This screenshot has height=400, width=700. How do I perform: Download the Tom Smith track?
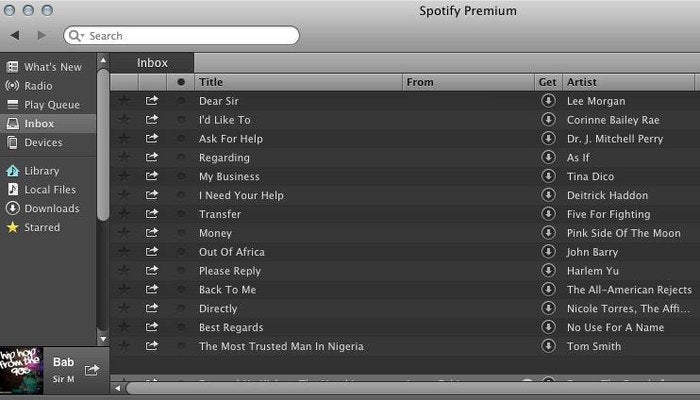click(x=548, y=346)
